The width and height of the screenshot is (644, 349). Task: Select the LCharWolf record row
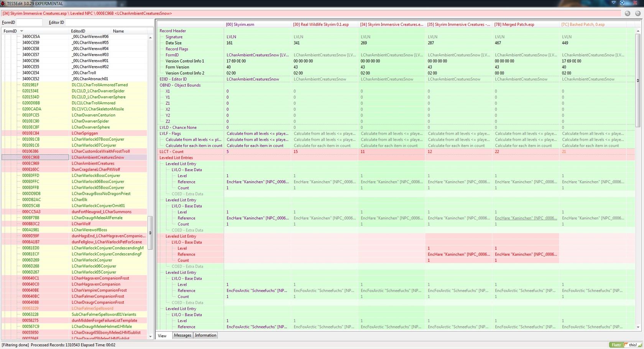pyautogui.click(x=81, y=224)
